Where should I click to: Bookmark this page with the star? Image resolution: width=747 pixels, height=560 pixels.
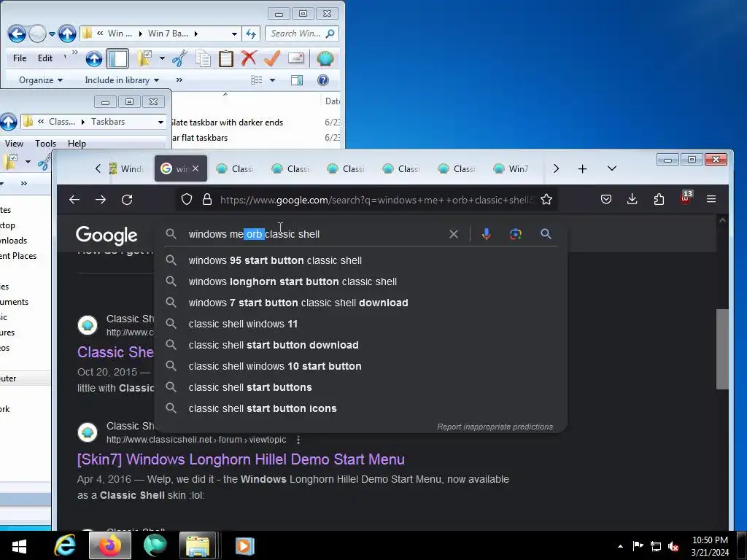click(x=546, y=200)
